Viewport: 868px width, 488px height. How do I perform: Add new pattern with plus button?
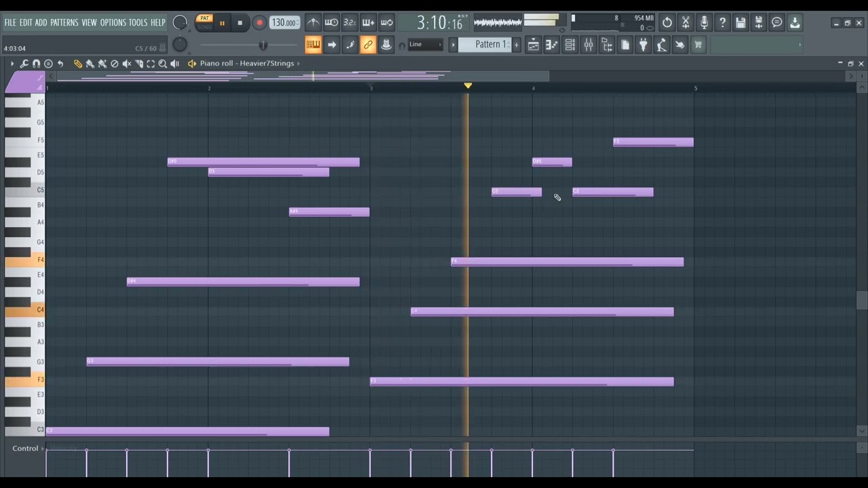coord(517,45)
